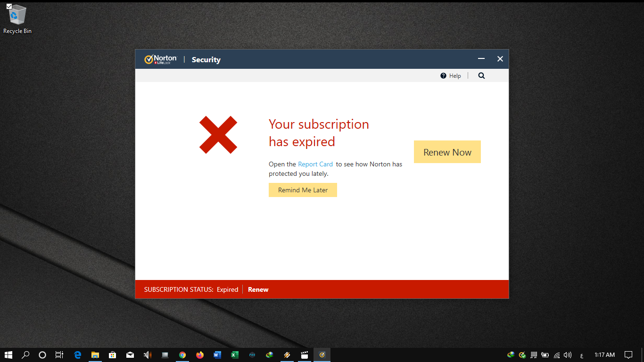Click 'SUBSCRIPTION STATUS: Expired' text
The image size is (644, 362).
tap(191, 289)
